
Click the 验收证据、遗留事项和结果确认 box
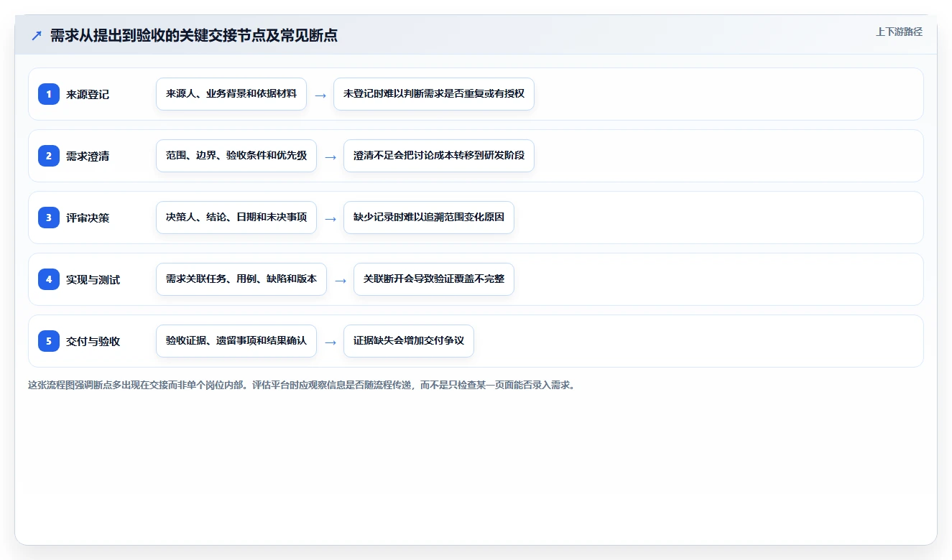tap(236, 341)
